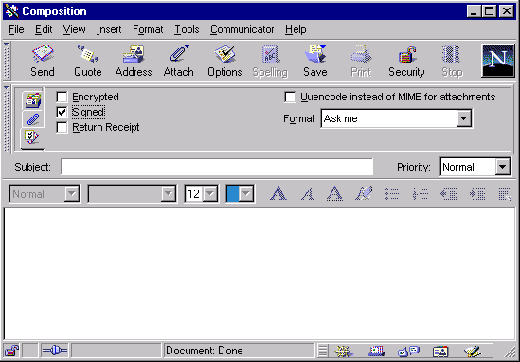Open the font color dropdown arrow
The width and height of the screenshot is (520, 362).
[x=247, y=194]
